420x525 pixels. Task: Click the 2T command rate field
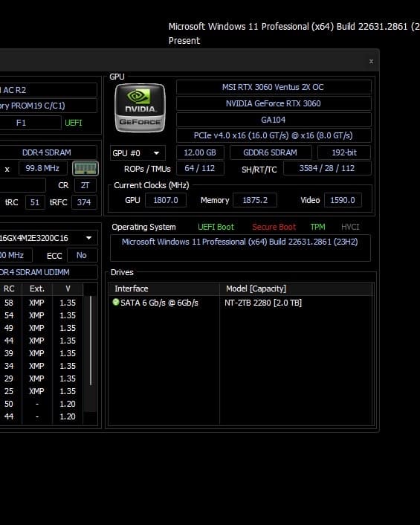point(85,185)
